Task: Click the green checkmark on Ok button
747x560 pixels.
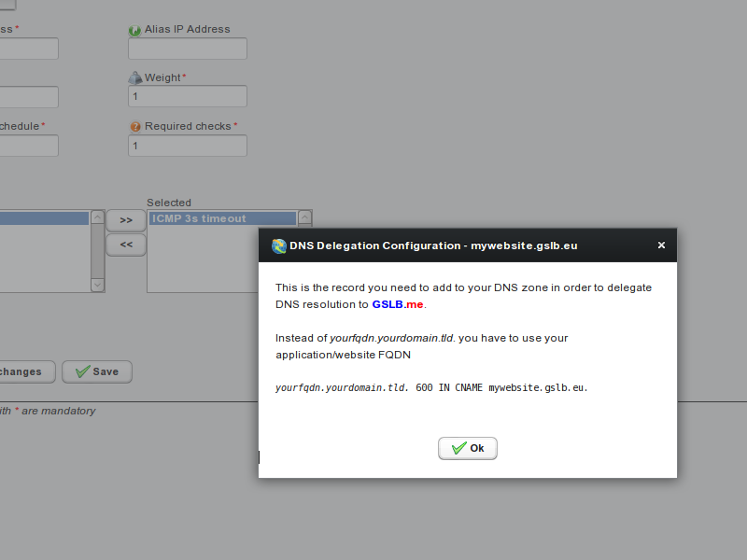Action: (x=458, y=448)
